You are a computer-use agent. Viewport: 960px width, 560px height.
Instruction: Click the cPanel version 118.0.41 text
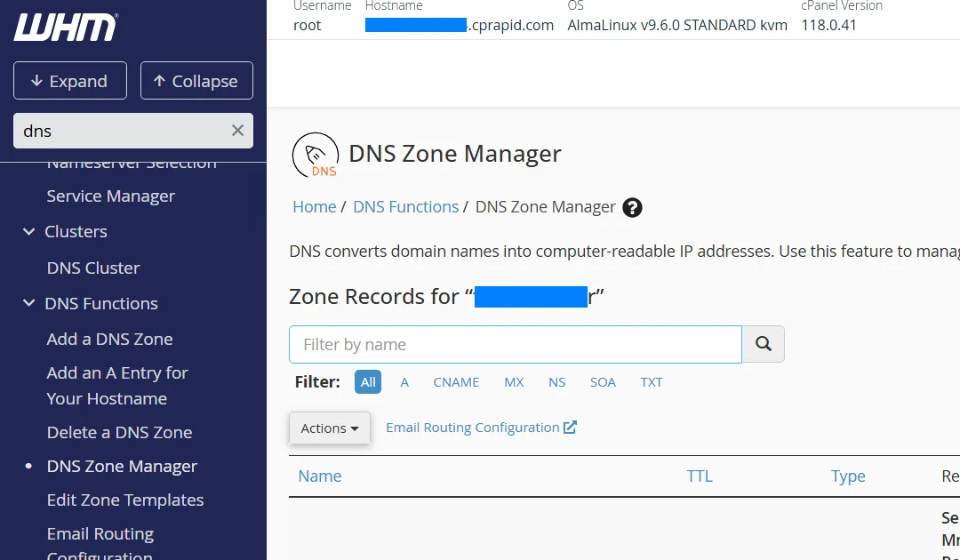(828, 25)
